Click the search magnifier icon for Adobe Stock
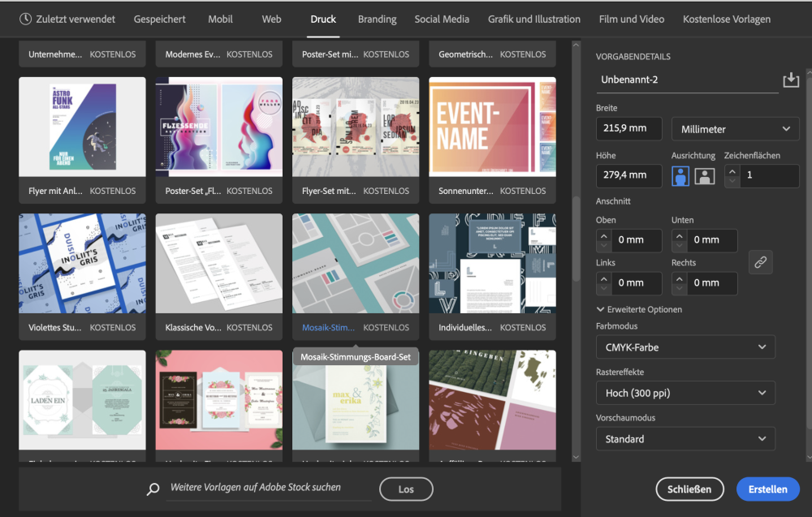The width and height of the screenshot is (812, 517). click(153, 489)
